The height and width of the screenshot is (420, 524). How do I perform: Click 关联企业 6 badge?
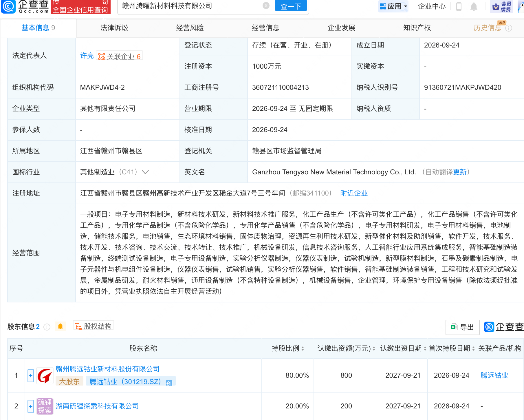coord(119,56)
